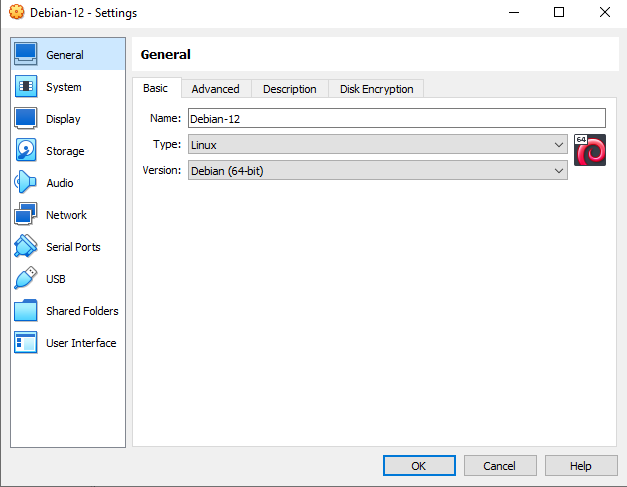
Task: Switch to the Description tab
Action: (289, 89)
